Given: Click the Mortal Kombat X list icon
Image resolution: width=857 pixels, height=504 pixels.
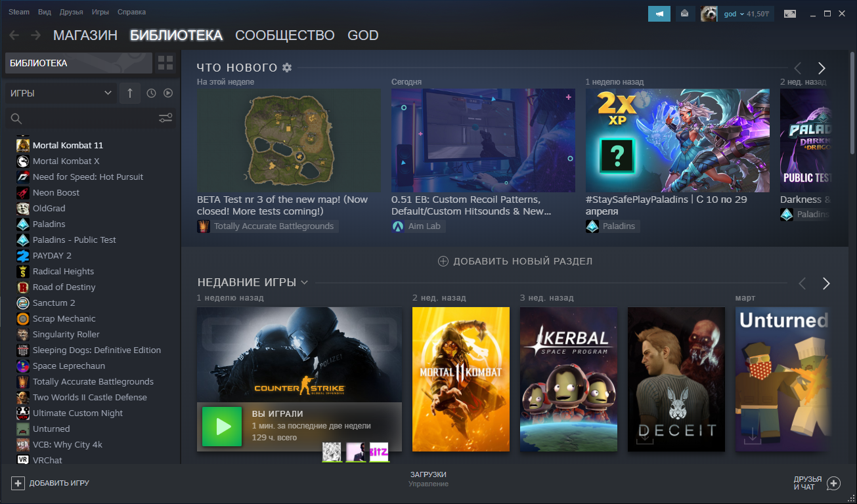Looking at the screenshot, I should 23,161.
